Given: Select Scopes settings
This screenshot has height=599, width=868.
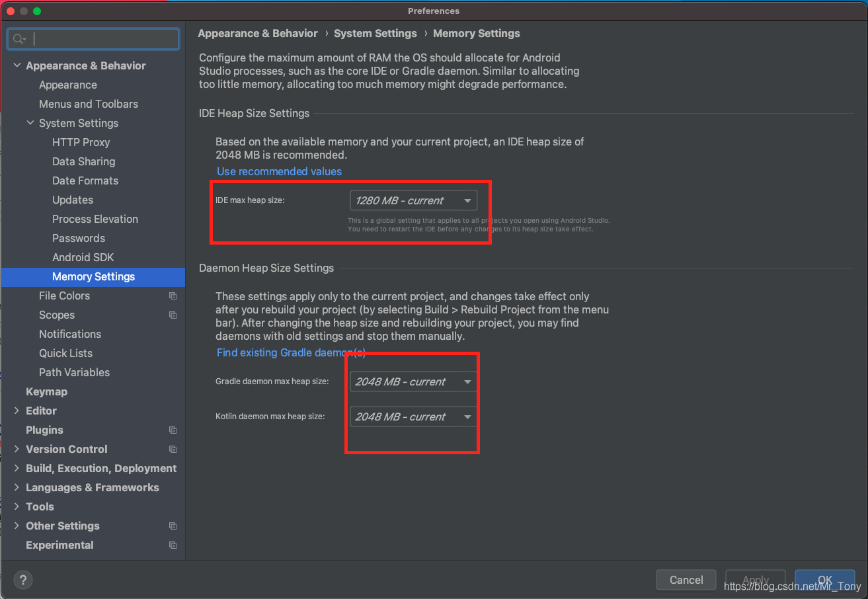Looking at the screenshot, I should point(57,315).
